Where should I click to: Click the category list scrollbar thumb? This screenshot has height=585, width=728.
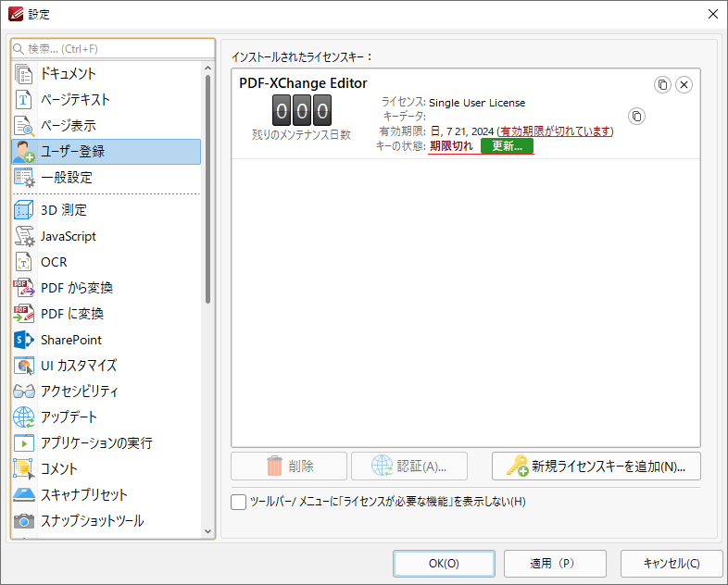click(x=207, y=189)
